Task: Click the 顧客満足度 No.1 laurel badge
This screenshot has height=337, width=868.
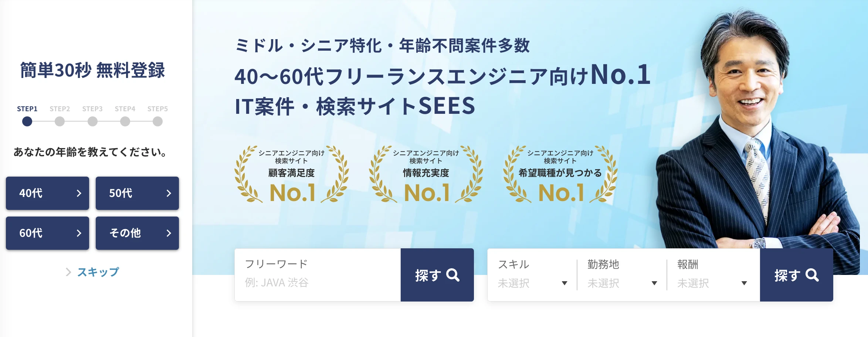Action: pyautogui.click(x=291, y=174)
